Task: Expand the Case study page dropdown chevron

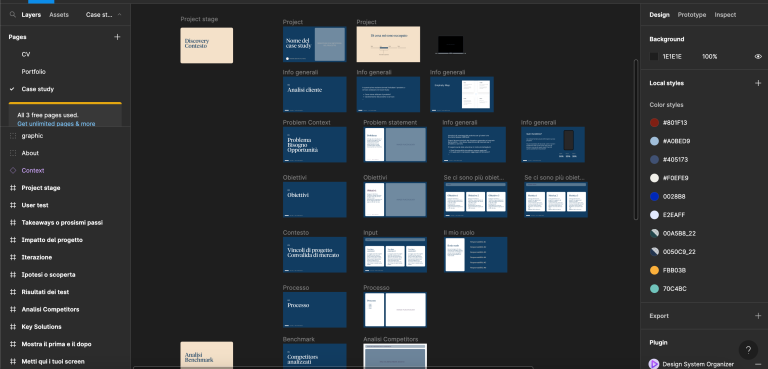Action: point(120,15)
